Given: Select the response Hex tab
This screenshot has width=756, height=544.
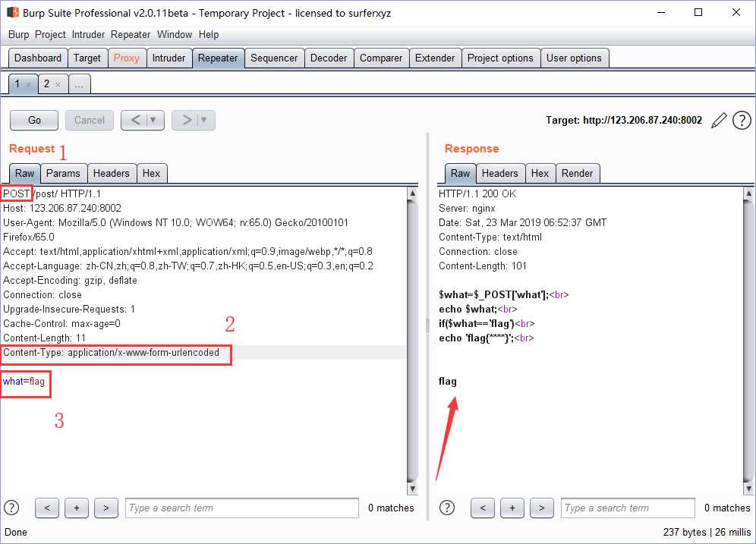Looking at the screenshot, I should (x=540, y=174).
